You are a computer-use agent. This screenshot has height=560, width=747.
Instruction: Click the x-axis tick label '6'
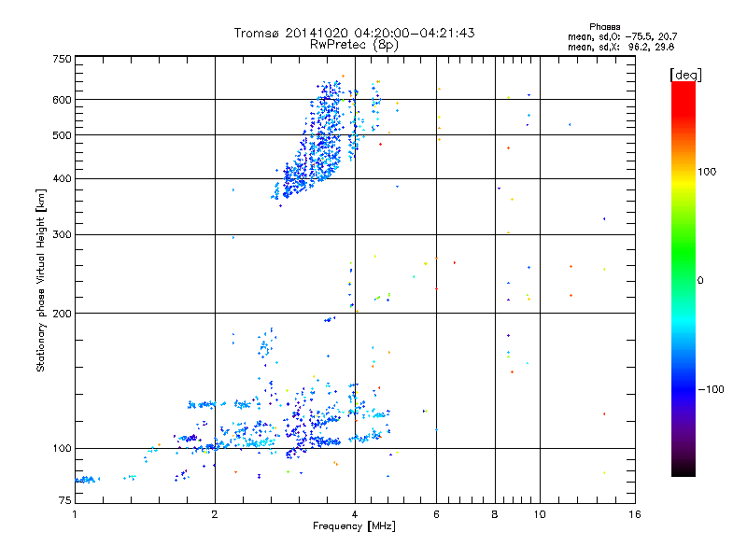click(436, 514)
